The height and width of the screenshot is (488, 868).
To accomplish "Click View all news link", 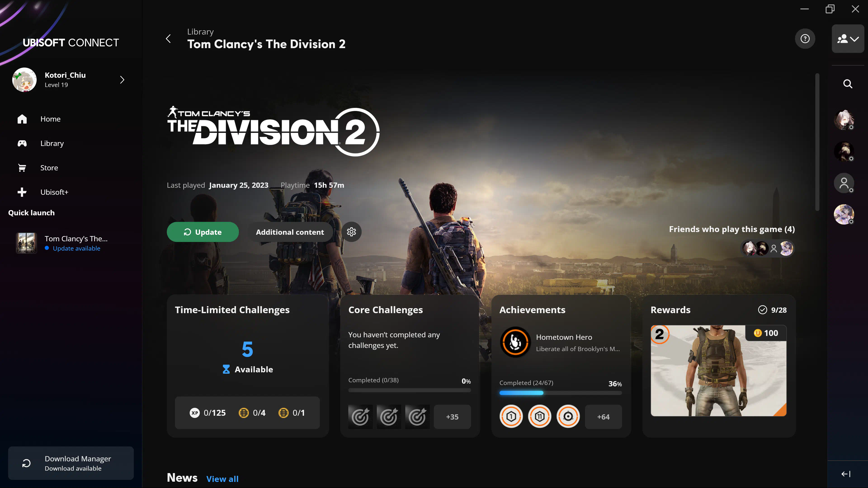I will coord(222,479).
